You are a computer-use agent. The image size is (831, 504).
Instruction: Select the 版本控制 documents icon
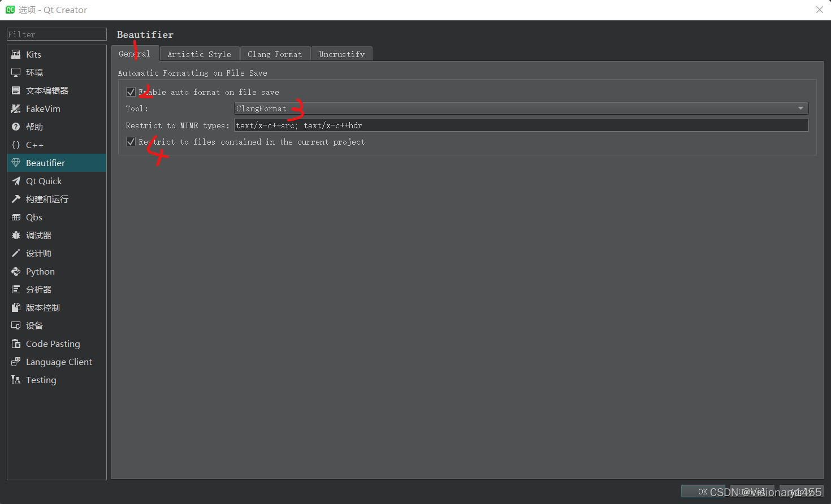[16, 307]
